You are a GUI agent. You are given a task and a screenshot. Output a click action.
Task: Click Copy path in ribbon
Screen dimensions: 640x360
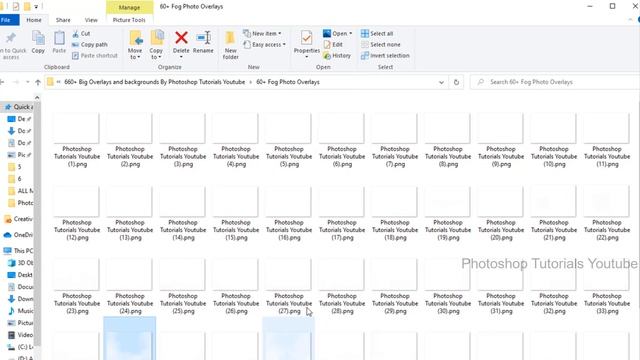90,44
